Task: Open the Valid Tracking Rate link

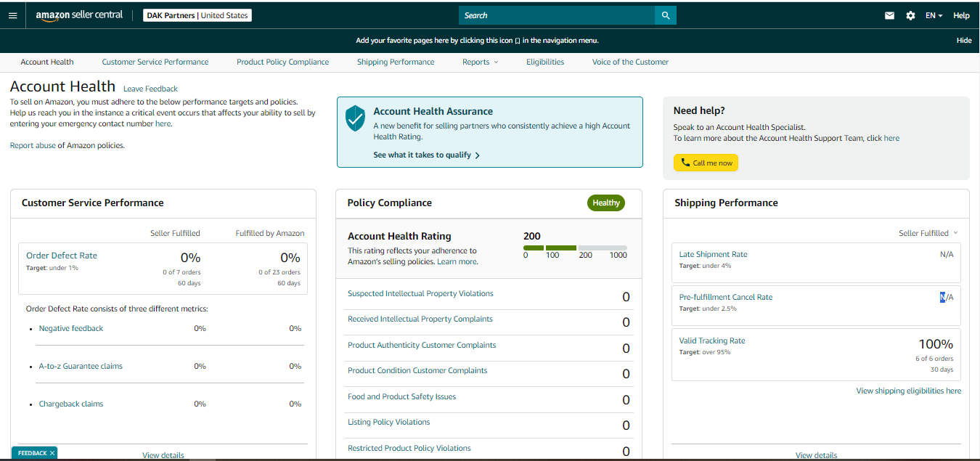Action: (x=712, y=341)
